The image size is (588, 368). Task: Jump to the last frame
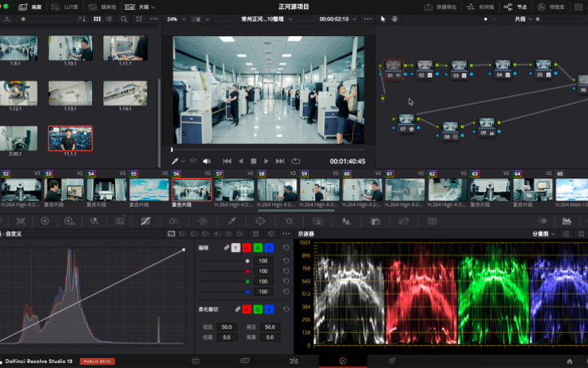[280, 161]
